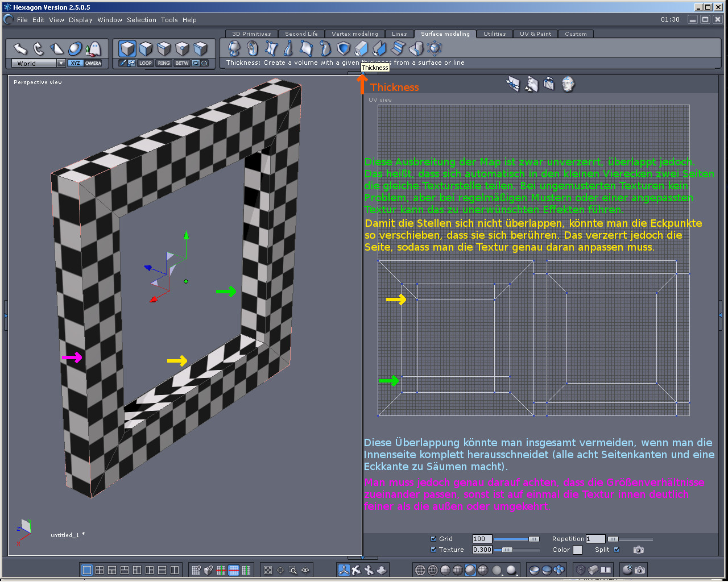
Task: Open the Utilities tab
Action: (x=495, y=34)
